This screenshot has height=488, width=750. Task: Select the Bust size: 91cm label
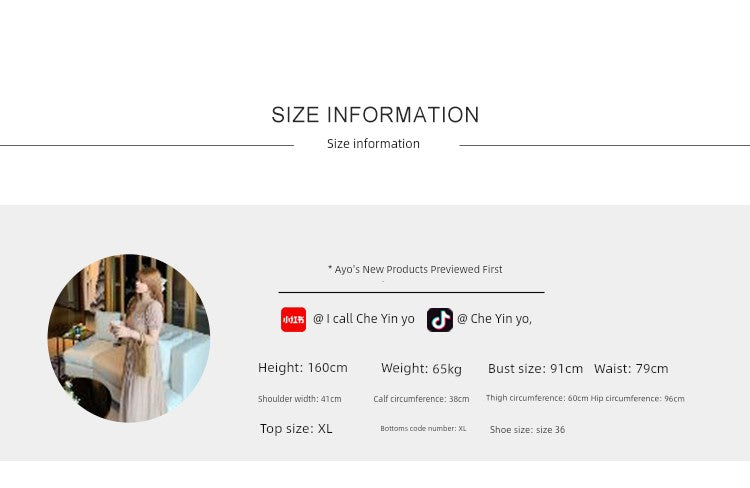coord(535,369)
